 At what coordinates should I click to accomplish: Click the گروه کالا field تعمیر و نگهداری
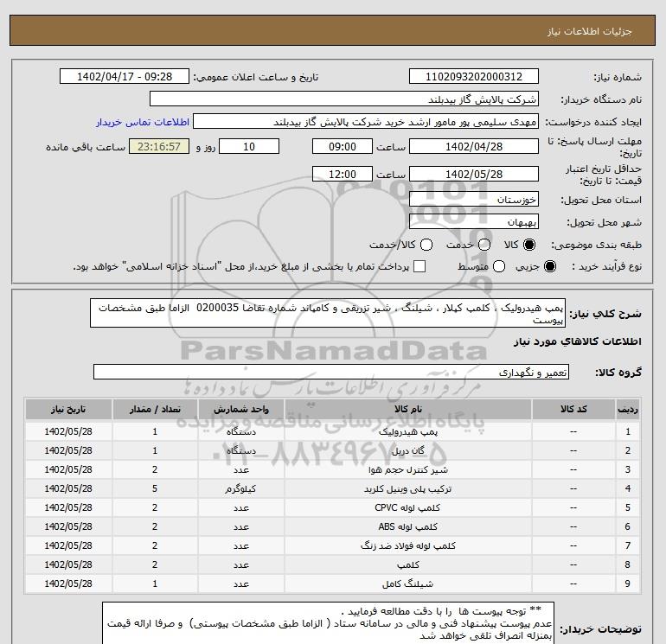pos(331,373)
